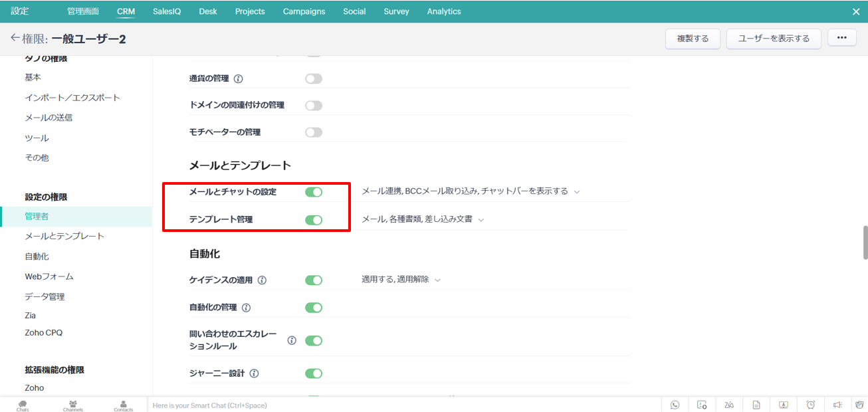This screenshot has height=412, width=868.
Task: Open the WhatsApp icon in the bottom bar
Action: (x=675, y=405)
